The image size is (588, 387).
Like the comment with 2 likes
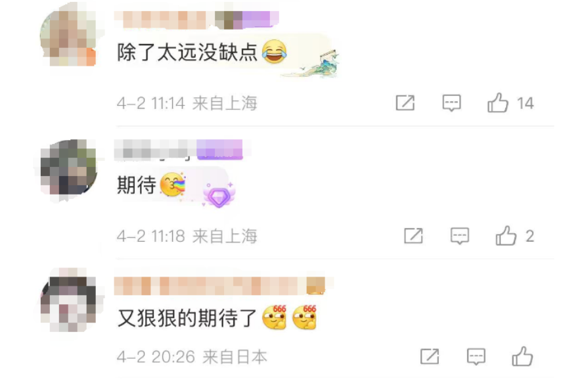tap(506, 235)
